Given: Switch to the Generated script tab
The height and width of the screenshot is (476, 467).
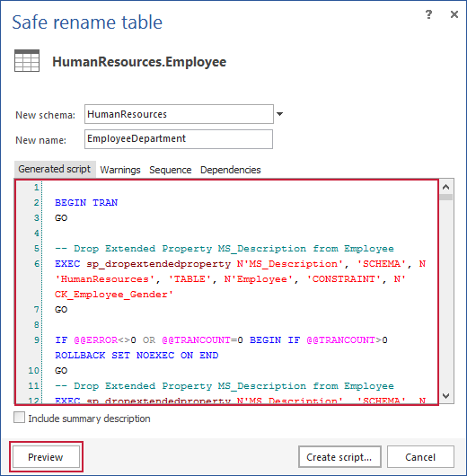Looking at the screenshot, I should tap(55, 169).
